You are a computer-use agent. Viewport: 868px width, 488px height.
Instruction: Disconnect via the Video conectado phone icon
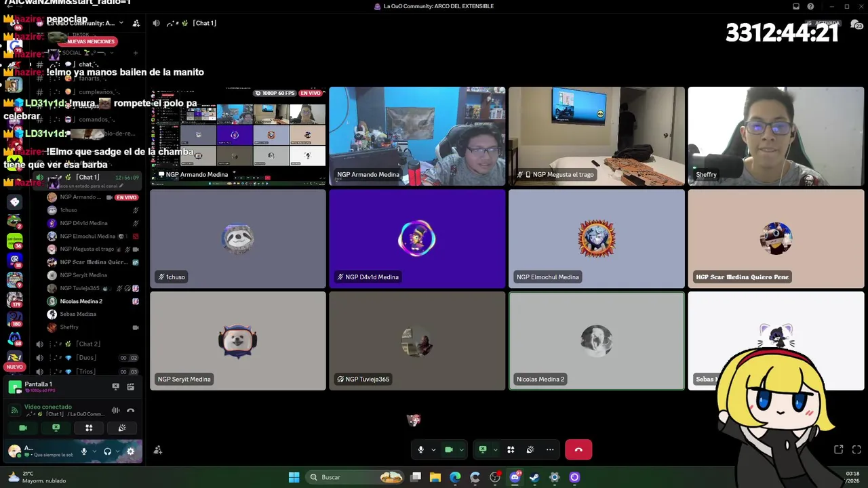coord(130,410)
